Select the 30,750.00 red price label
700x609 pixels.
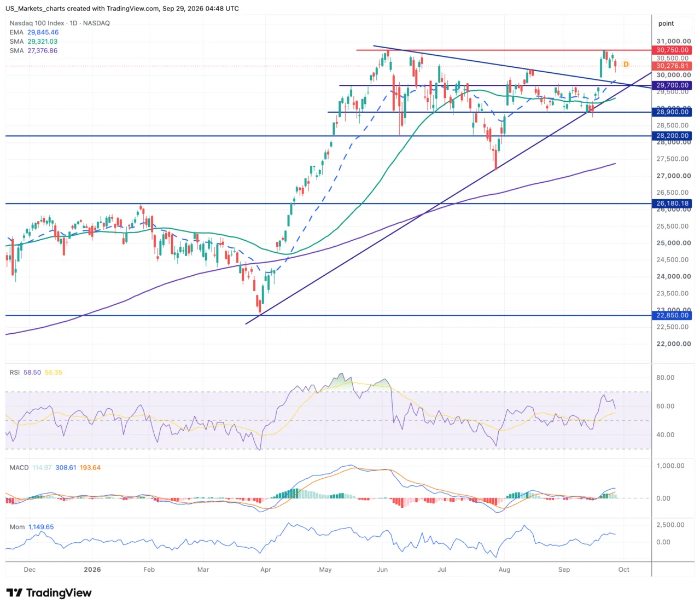pyautogui.click(x=673, y=50)
